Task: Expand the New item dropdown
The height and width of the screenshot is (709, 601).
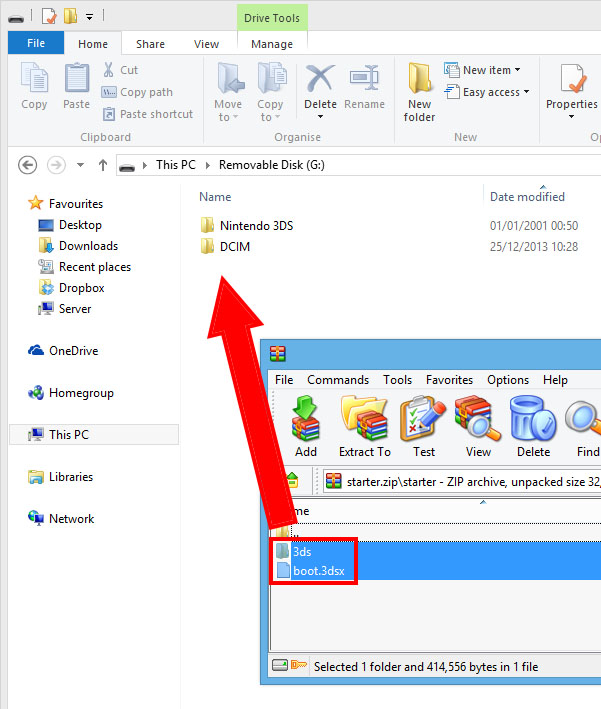Action: pyautogui.click(x=492, y=70)
